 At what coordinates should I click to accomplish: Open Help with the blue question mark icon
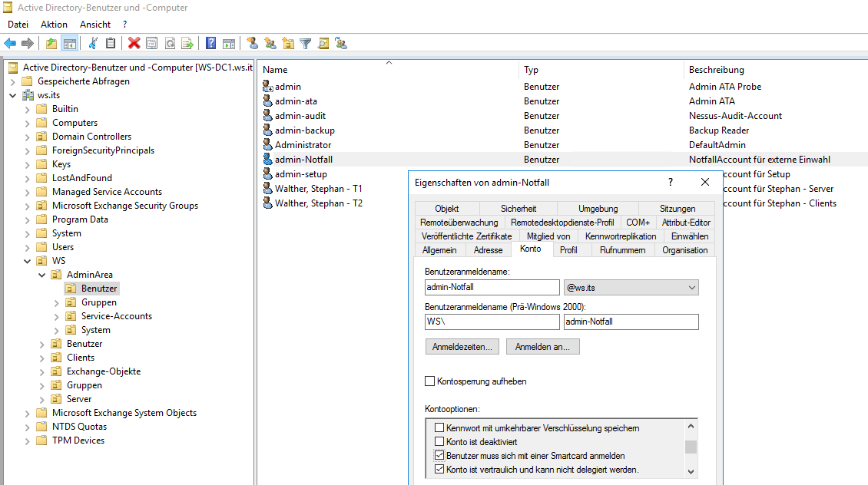(x=211, y=43)
